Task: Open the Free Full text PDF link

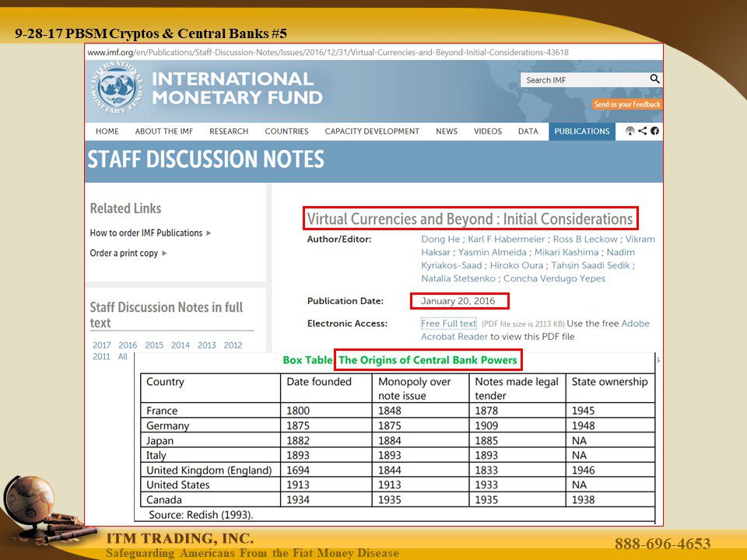Action: point(449,324)
